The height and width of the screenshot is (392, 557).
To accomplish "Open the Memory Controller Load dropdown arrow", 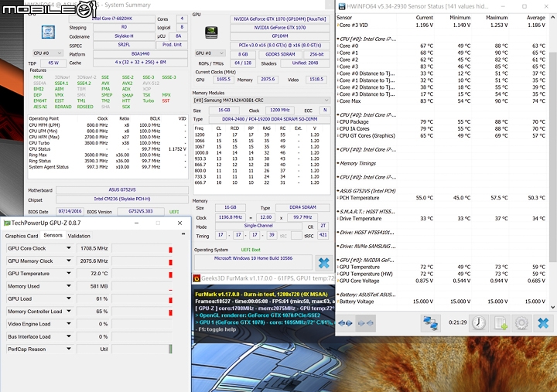I will 69,311.
